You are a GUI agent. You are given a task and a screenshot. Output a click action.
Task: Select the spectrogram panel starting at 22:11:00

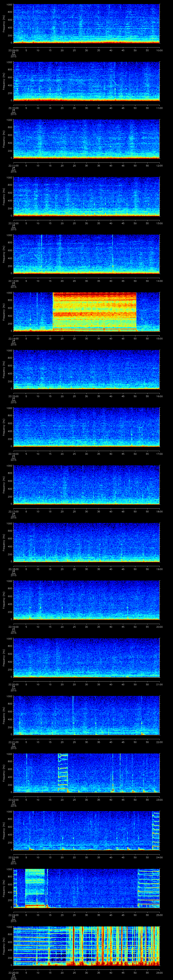[x=86, y=139]
